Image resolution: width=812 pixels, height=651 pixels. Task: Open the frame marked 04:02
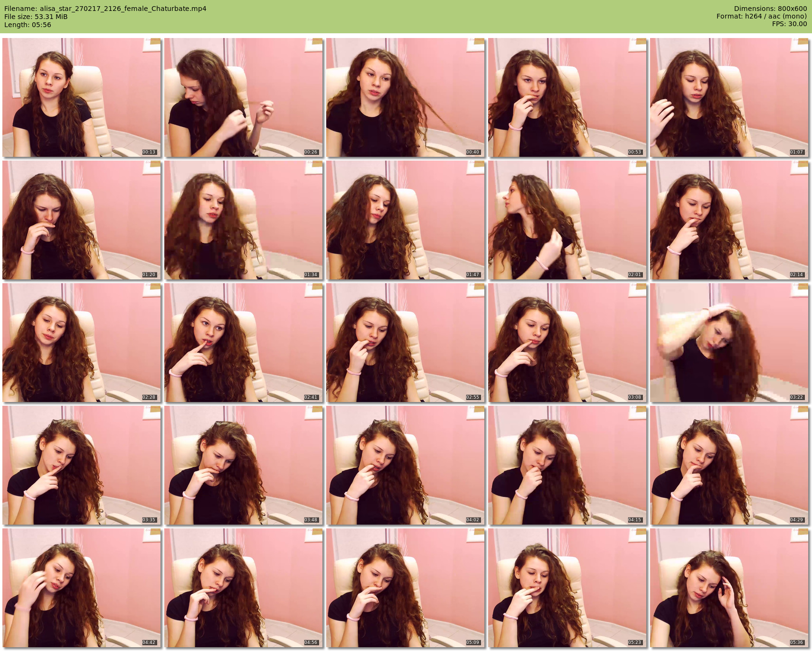click(406, 465)
